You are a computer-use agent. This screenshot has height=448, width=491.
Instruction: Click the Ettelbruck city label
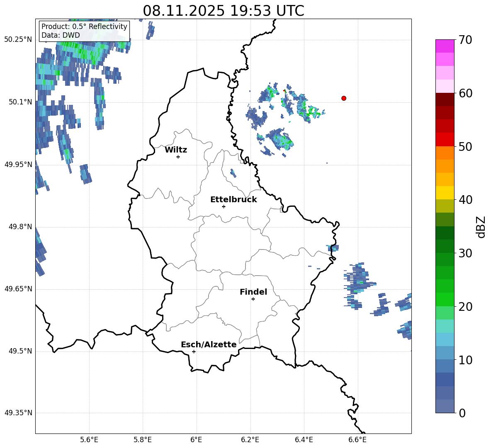pyautogui.click(x=233, y=200)
